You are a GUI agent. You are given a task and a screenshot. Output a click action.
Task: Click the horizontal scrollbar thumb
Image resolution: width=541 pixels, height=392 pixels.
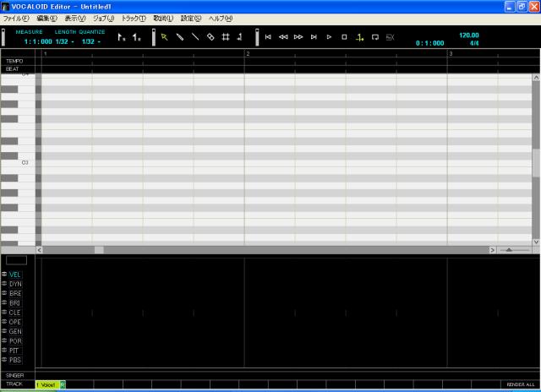click(99, 250)
